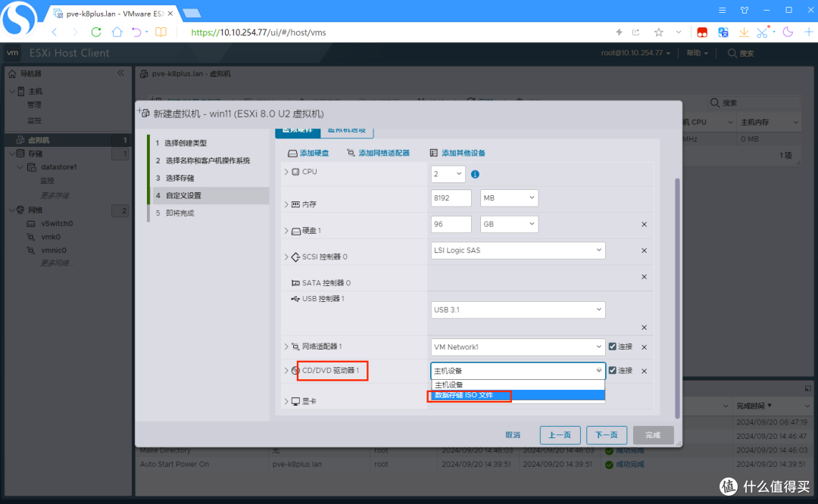The width and height of the screenshot is (818, 504).
Task: Expand the memory settings row
Action: (286, 204)
